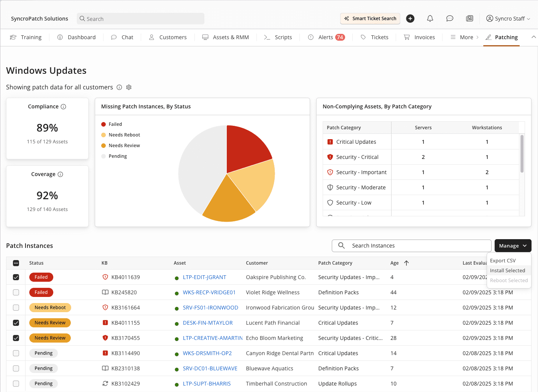
Task: Click the Security - Critical shield icon
Action: click(330, 157)
